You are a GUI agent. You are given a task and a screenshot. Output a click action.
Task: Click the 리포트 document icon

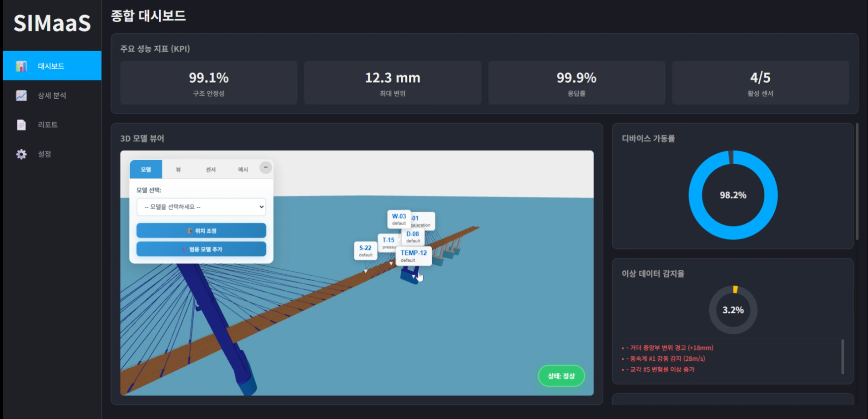tap(21, 125)
